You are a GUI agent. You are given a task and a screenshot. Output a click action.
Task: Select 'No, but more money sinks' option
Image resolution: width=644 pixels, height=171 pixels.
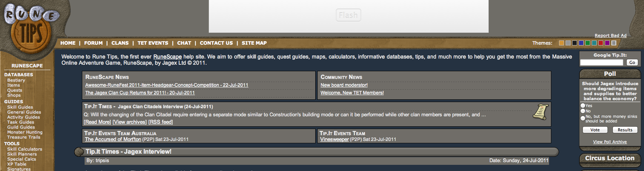coord(583,118)
